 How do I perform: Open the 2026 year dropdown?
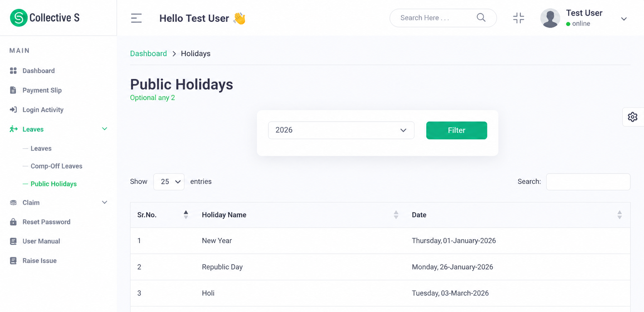tap(341, 130)
